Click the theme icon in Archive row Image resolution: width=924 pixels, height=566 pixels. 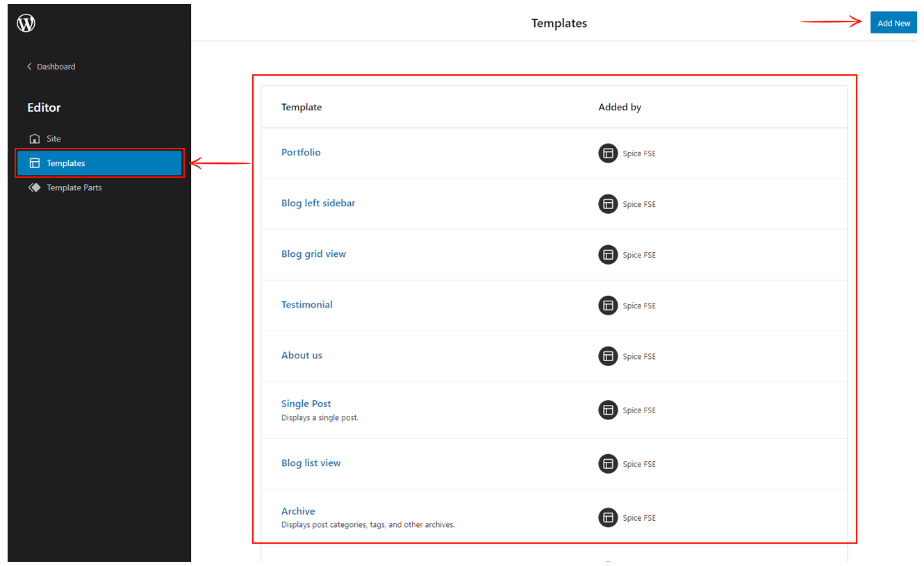608,517
